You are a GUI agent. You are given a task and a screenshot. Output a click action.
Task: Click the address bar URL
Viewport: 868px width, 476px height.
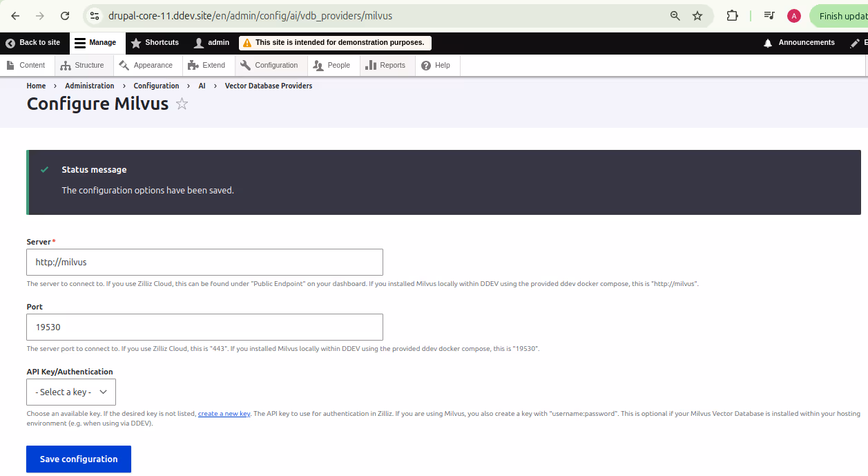coord(250,16)
